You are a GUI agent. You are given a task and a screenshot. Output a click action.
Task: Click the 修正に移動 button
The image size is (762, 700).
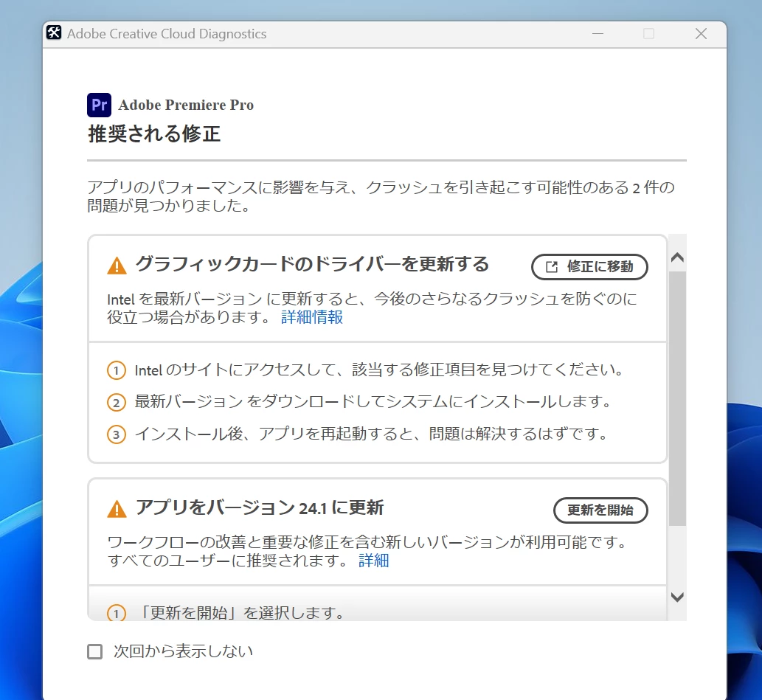(589, 267)
